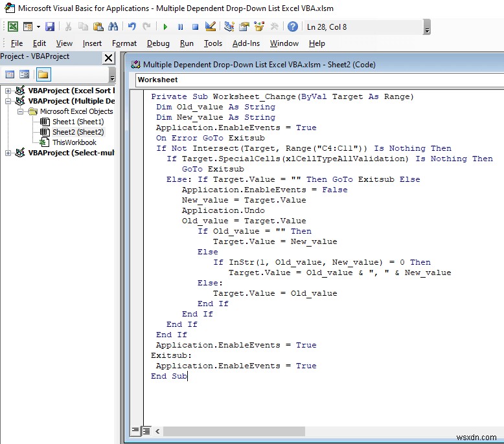Open Help with the question mark icon
This screenshot has width=504, height=444.
coord(292,27)
